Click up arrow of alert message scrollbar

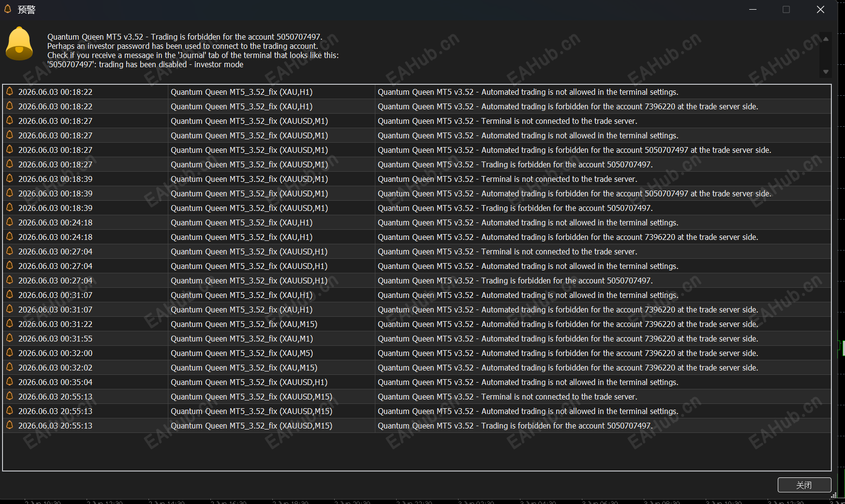tap(826, 39)
